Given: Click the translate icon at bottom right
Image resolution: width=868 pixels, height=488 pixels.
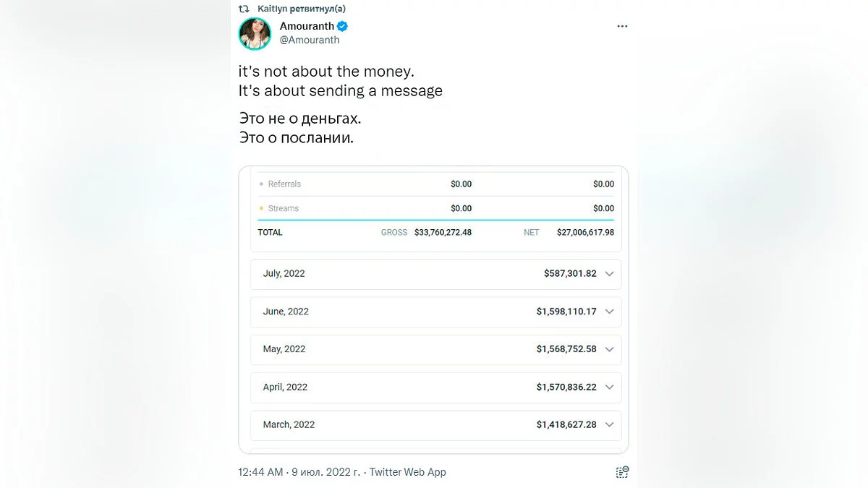Looking at the screenshot, I should click(622, 472).
